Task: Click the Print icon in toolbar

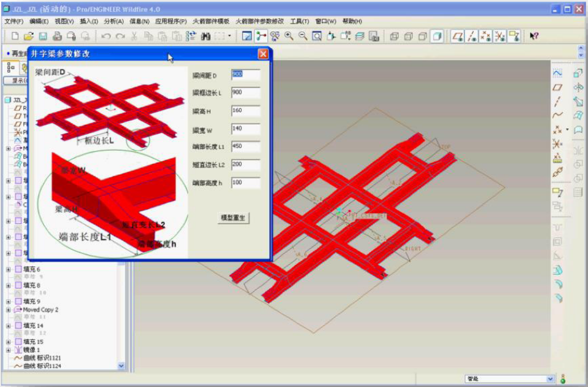Action: [57, 36]
